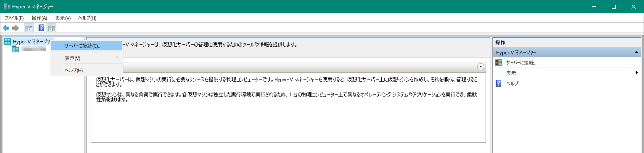The width and height of the screenshot is (644, 153).
Task: Expand the 表示 submenu arrow in the 操作 pane
Action: [636, 73]
